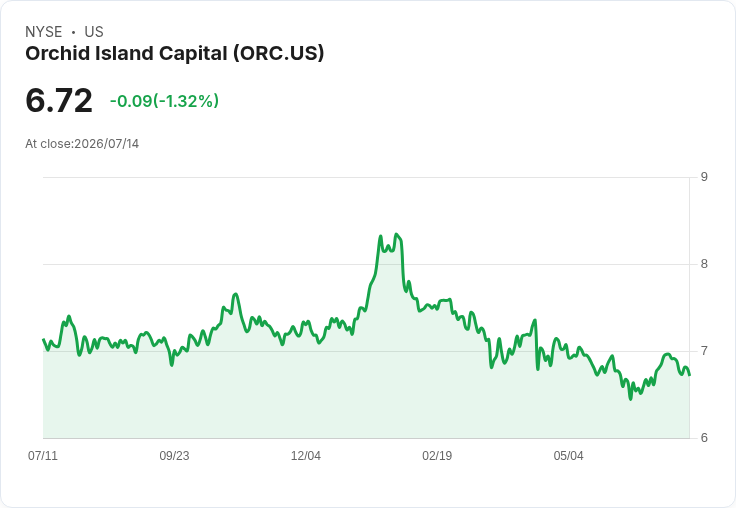Click the NYSE exchange label

coord(44,32)
